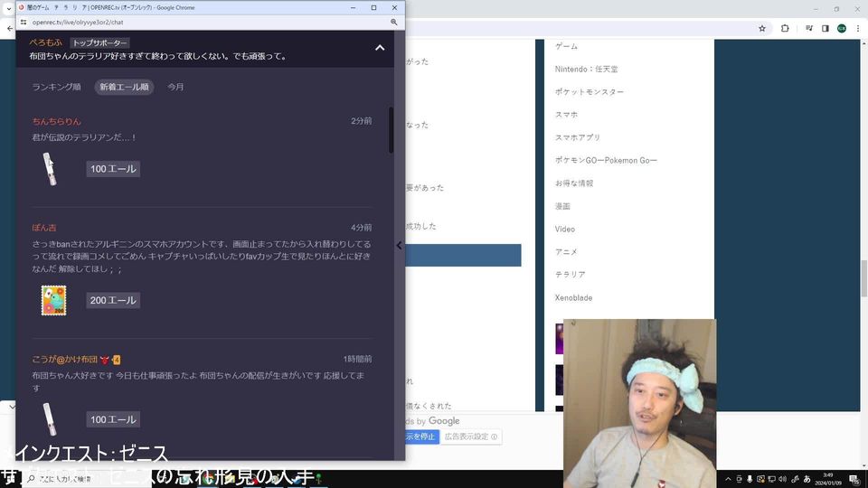Collapse the top supporter banner chevron

[380, 48]
